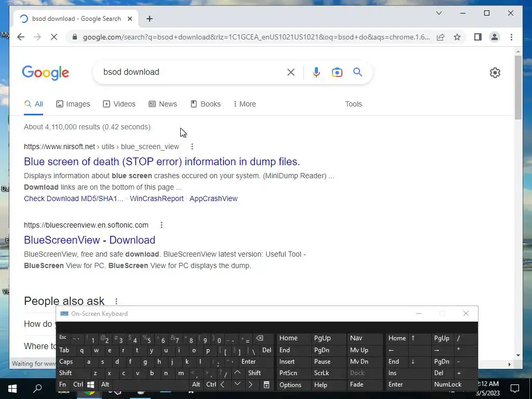Open Chrome profile avatar

tap(495, 37)
